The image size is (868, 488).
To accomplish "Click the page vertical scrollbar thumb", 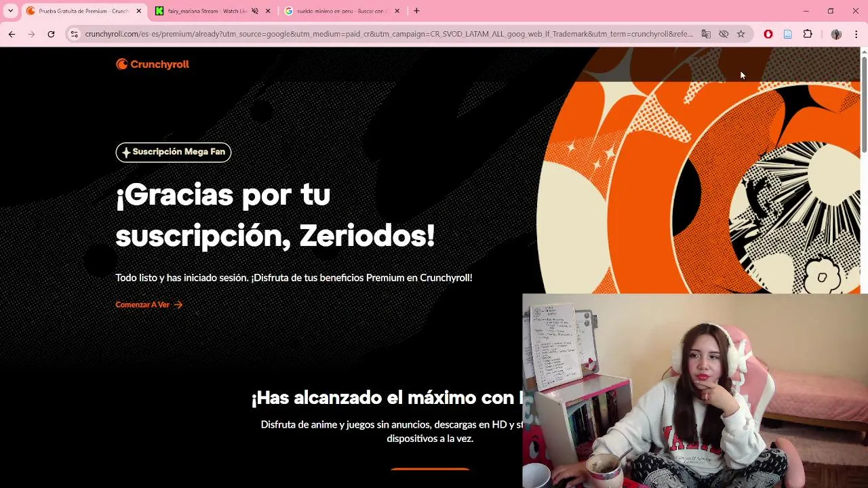I will pyautogui.click(x=864, y=104).
